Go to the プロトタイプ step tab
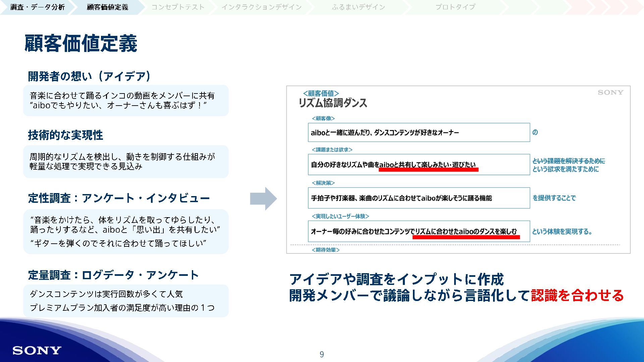This screenshot has height=362, width=644. (x=455, y=7)
